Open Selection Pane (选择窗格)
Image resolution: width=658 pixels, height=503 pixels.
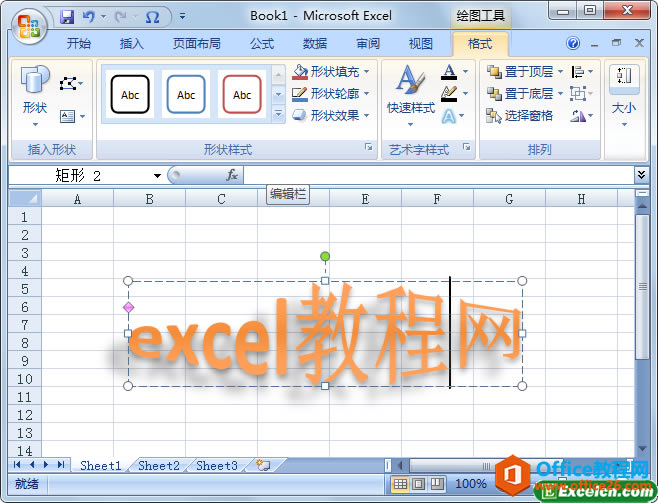pyautogui.click(x=520, y=115)
